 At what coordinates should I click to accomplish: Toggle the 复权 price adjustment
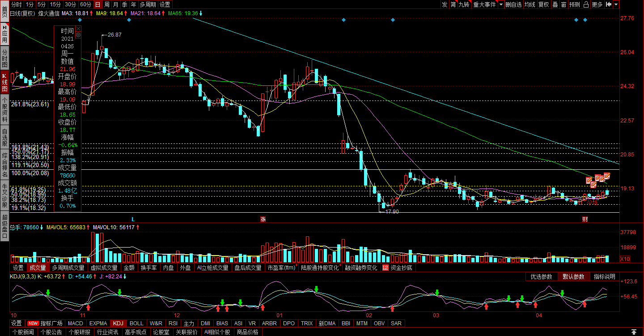click(543, 4)
